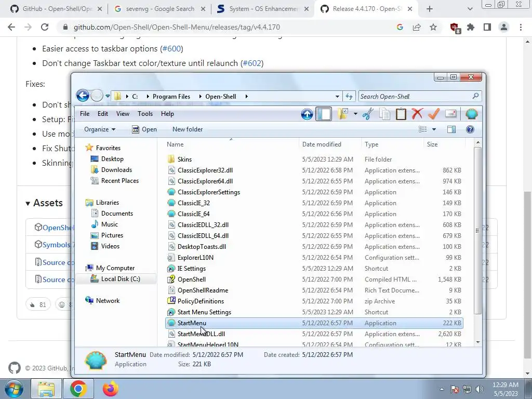The image size is (532, 399).
Task: Bookmark this page with the star icon
Action: tap(433, 27)
